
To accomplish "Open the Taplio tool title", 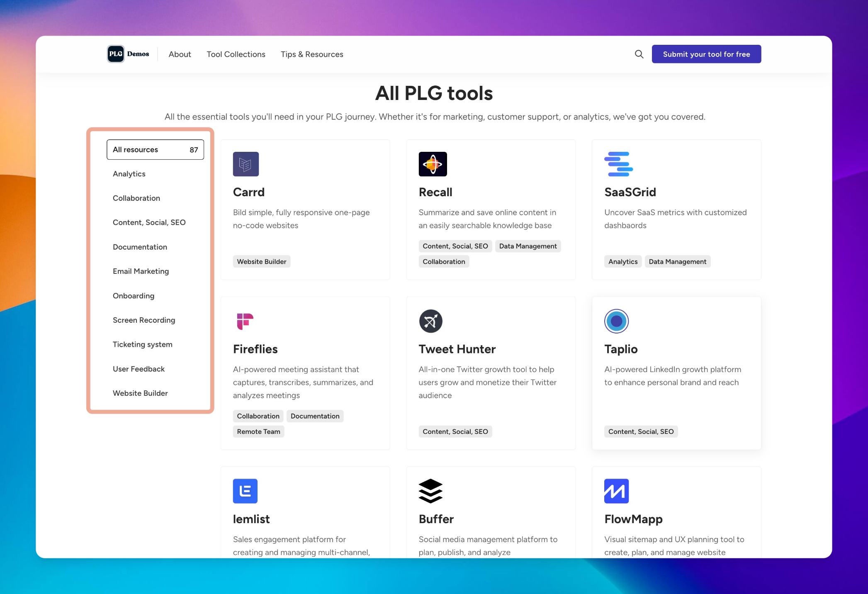I will [621, 349].
